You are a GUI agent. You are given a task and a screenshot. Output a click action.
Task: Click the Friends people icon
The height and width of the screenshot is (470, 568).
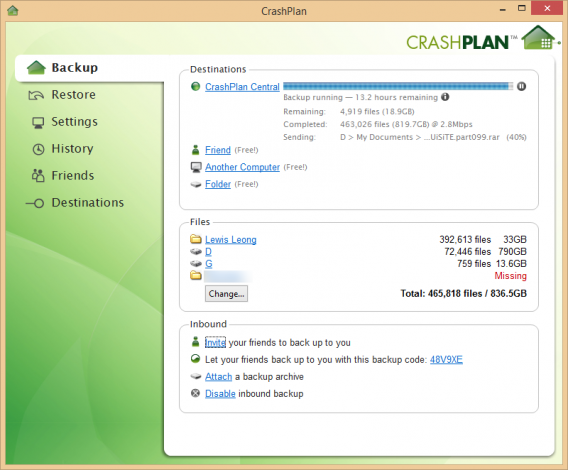[38, 176]
